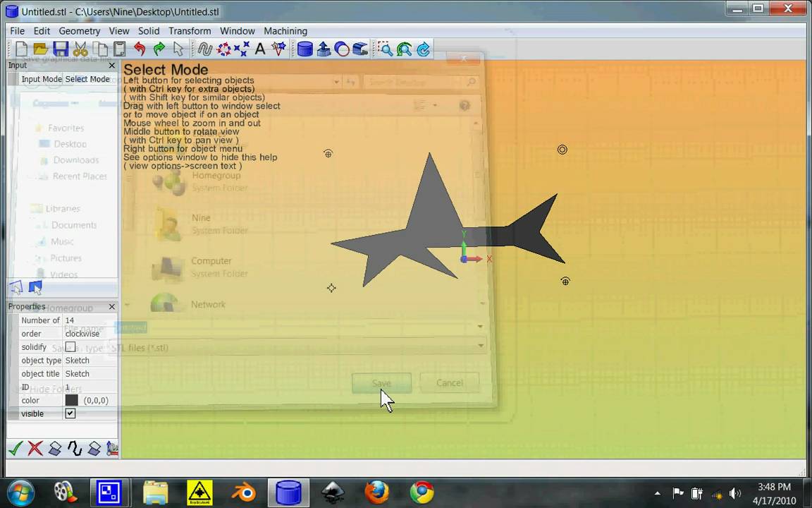Screen dimensions: 812x508
Task: Toggle the solidify checkbox
Action: pos(70,347)
